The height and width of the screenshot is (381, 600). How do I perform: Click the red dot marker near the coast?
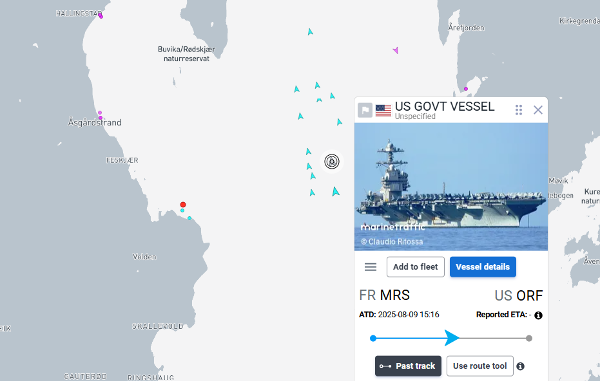(x=183, y=205)
